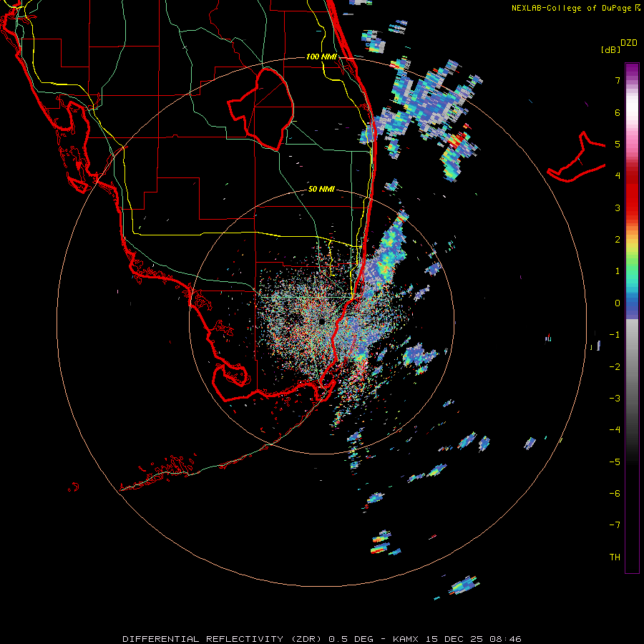644x644 pixels.
Task: Click the purple top of the color bar
Action: coord(632,70)
